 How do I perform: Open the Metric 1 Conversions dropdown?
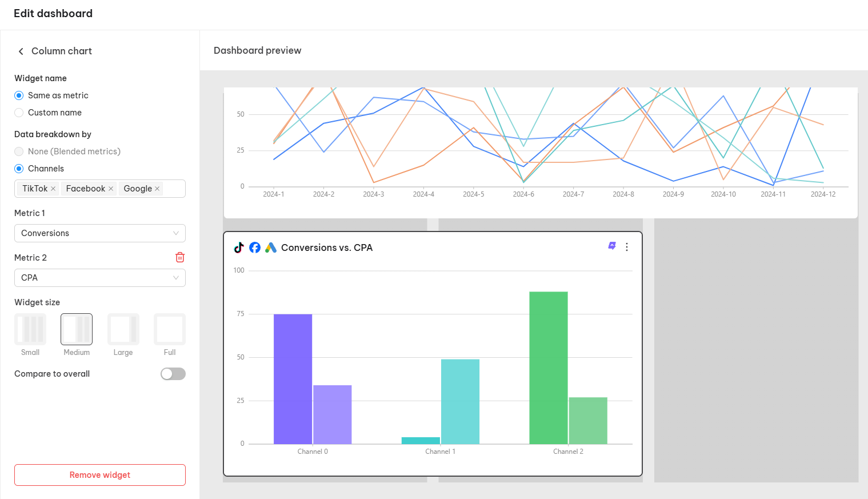100,233
